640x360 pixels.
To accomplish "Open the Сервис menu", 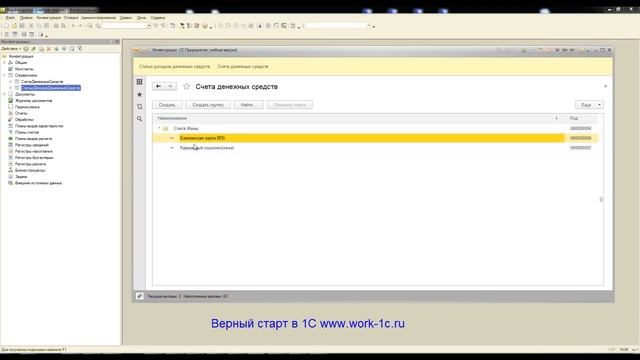I will (126, 18).
